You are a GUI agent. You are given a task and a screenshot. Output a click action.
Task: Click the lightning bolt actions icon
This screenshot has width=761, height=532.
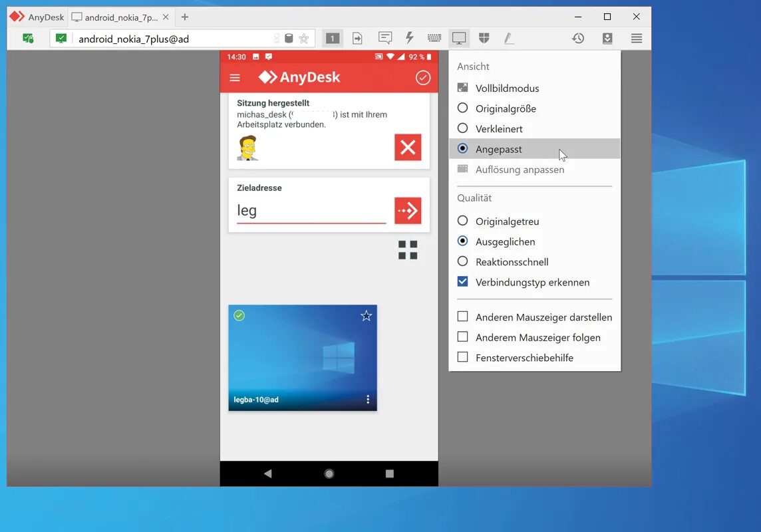(x=410, y=38)
